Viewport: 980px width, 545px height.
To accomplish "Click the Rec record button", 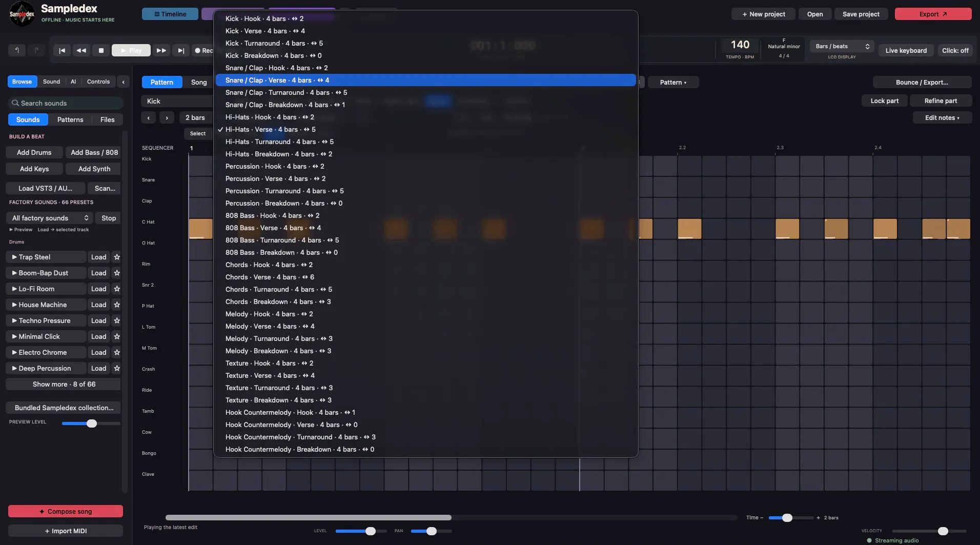I will pos(203,50).
